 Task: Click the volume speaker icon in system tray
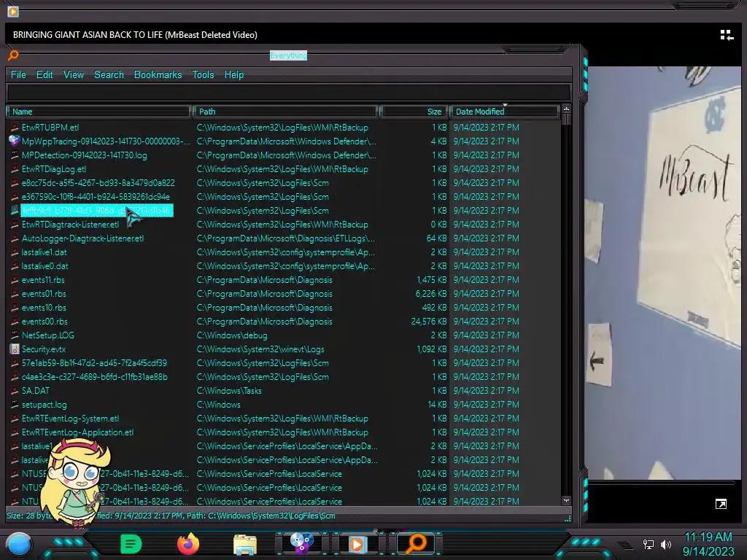click(x=666, y=544)
